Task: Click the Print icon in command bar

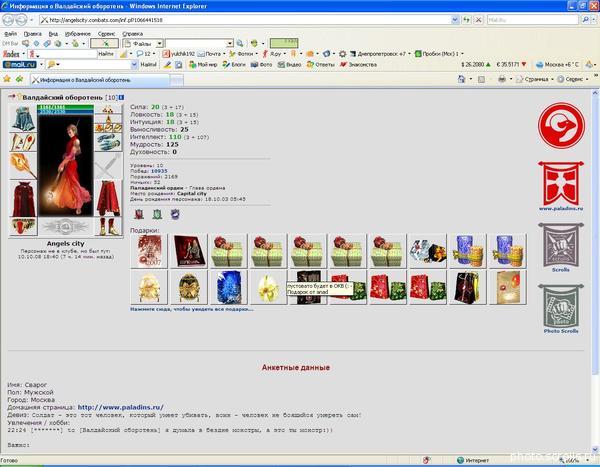Action: pos(502,79)
